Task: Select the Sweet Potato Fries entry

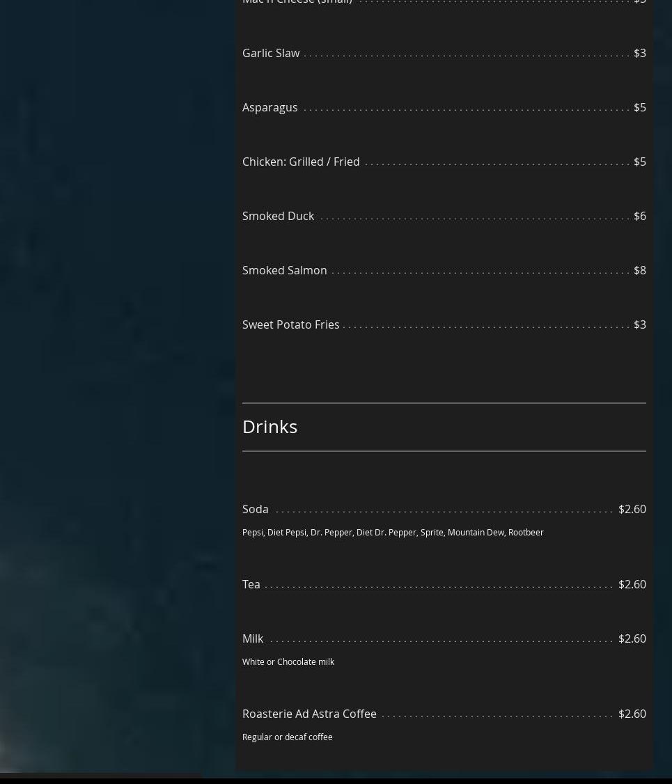Action: [x=290, y=324]
